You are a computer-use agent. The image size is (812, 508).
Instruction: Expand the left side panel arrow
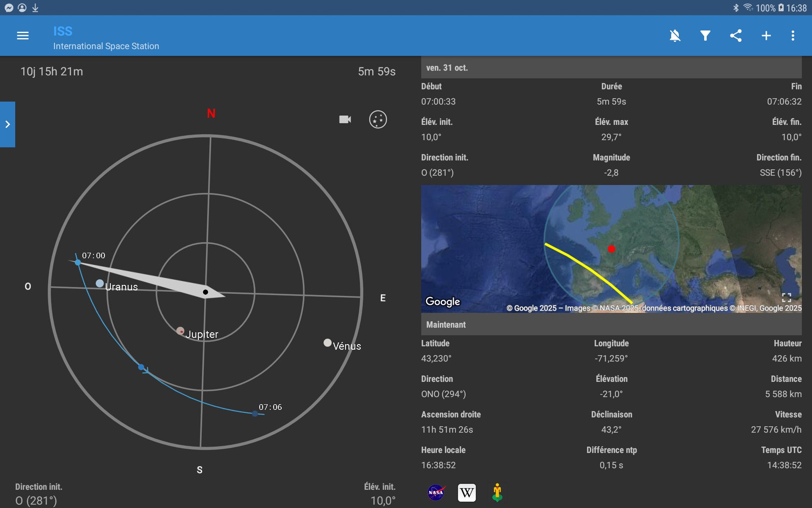(x=8, y=124)
